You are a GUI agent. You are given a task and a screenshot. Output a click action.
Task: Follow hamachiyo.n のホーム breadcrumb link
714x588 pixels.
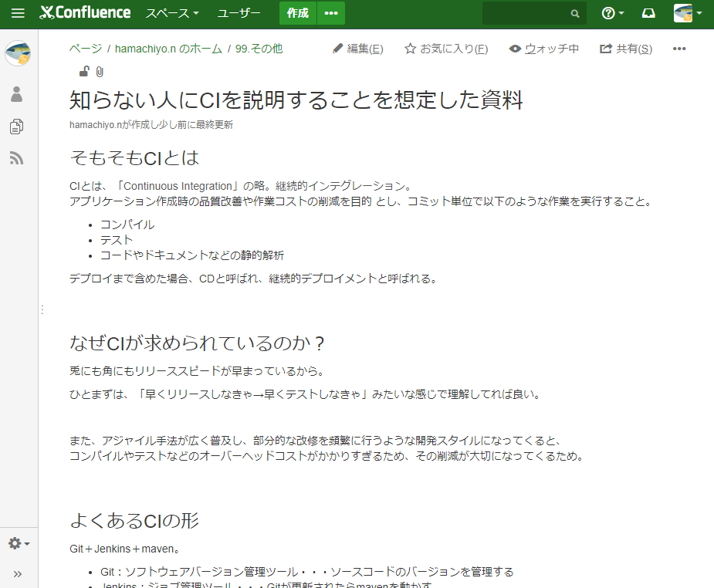[168, 49]
